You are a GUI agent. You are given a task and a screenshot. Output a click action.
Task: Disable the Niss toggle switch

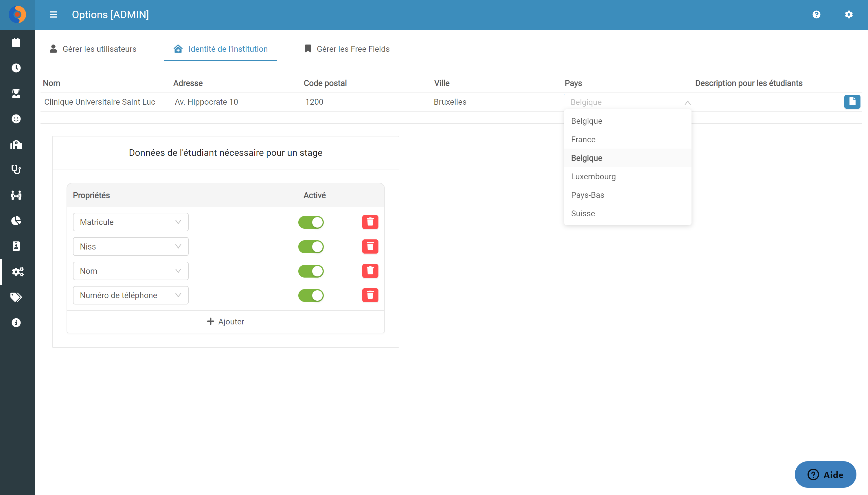311,247
